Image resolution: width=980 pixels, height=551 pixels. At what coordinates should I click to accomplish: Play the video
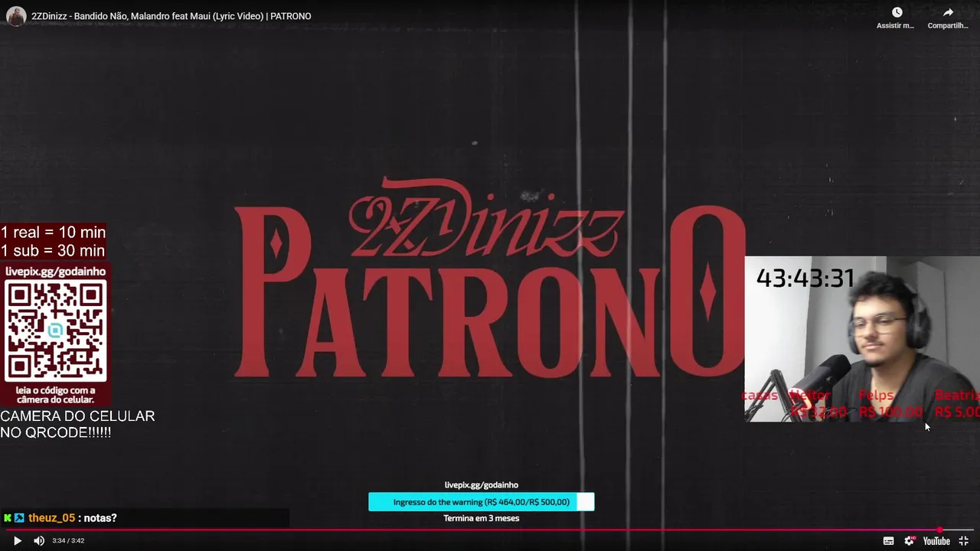(x=17, y=540)
